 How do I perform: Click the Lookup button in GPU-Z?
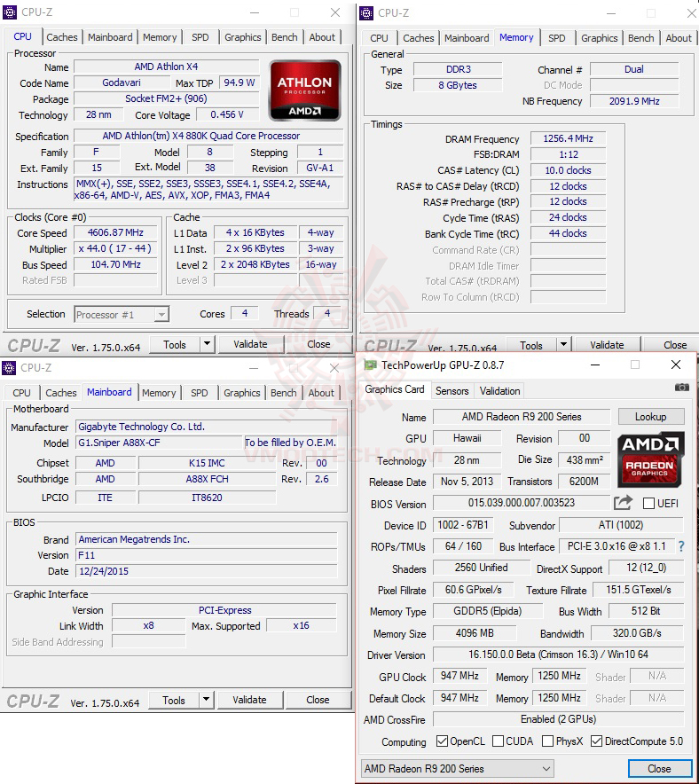[650, 417]
